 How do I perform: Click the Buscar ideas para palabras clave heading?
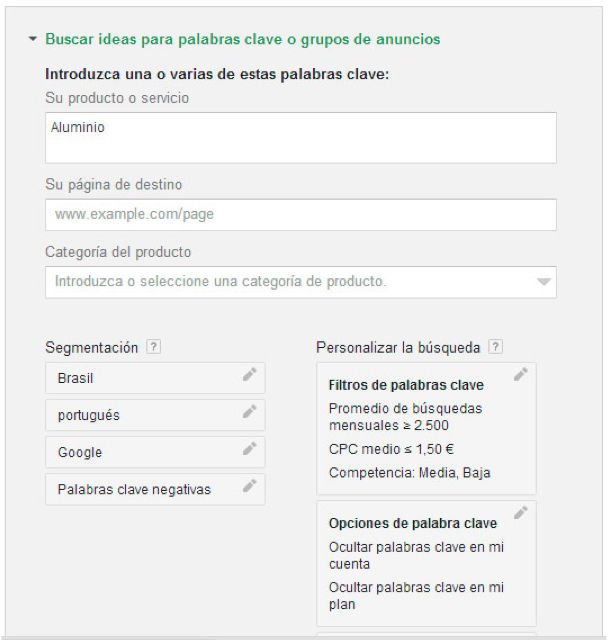coord(243,39)
